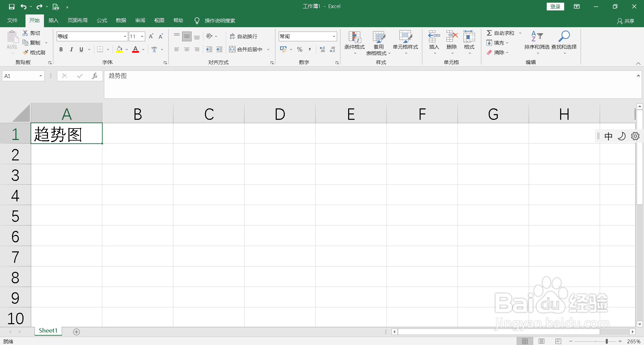Click the decrease indent icon
Viewport: 644px width, 345px height.
coord(209,49)
